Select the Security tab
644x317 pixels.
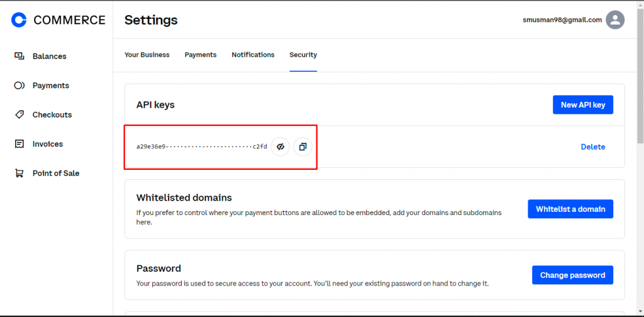pyautogui.click(x=303, y=55)
